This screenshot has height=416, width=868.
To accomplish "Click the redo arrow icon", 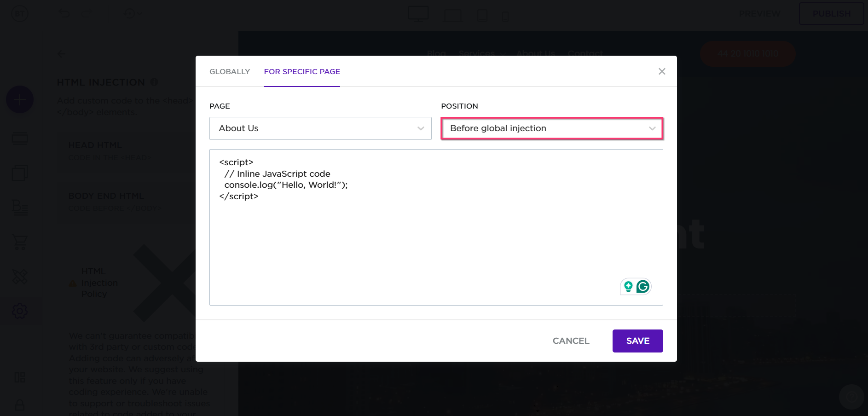I will 87,14.
